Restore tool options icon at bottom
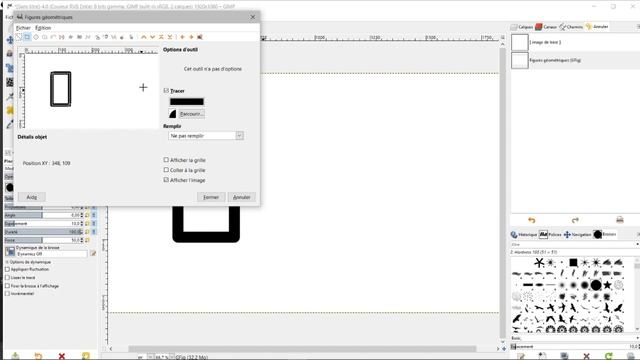Screen dimensions: 640x360 click(38, 356)
